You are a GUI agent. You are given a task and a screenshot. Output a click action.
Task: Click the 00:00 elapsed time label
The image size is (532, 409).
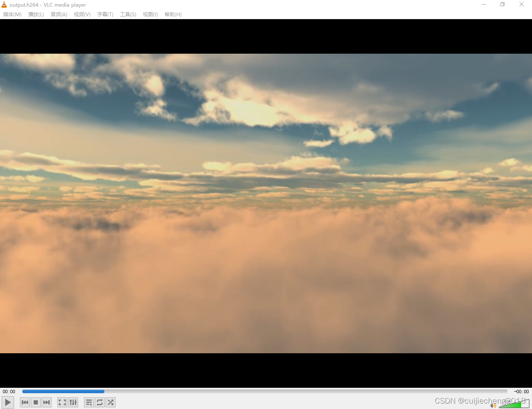click(8, 391)
